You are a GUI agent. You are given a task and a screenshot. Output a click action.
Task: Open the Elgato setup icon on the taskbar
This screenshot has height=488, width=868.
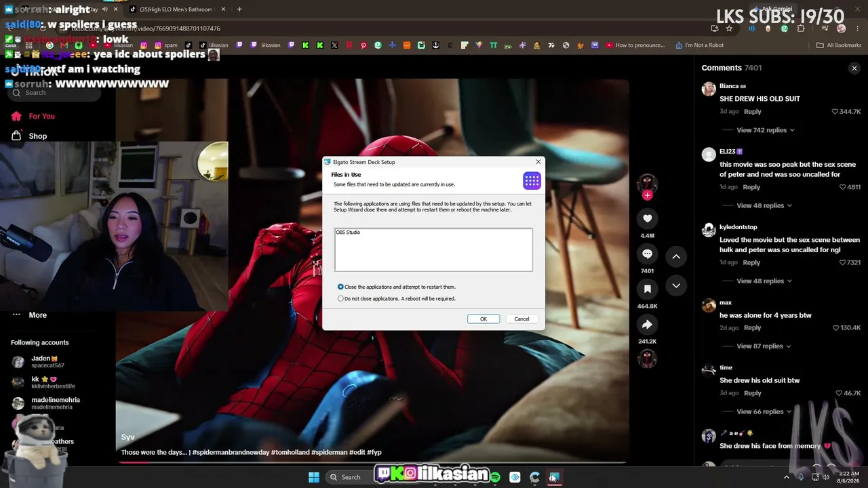554,477
